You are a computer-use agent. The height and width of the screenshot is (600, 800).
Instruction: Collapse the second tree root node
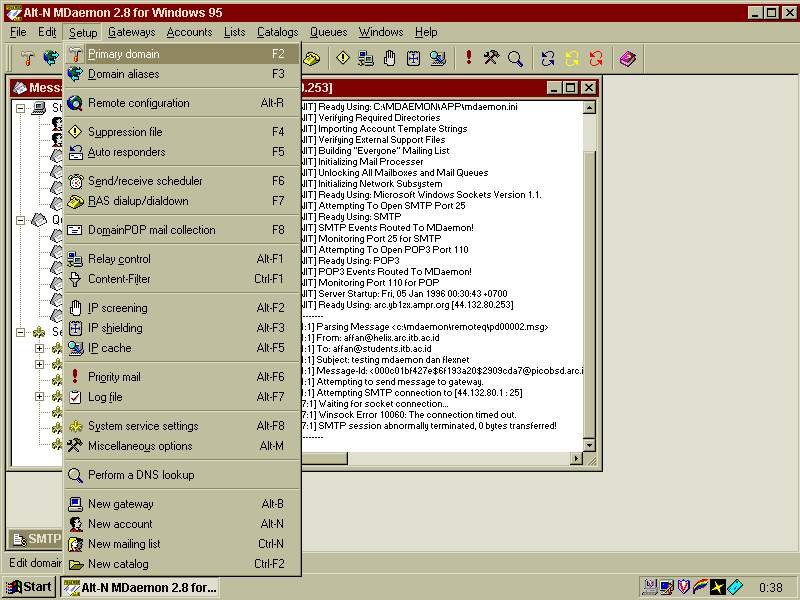[21, 219]
